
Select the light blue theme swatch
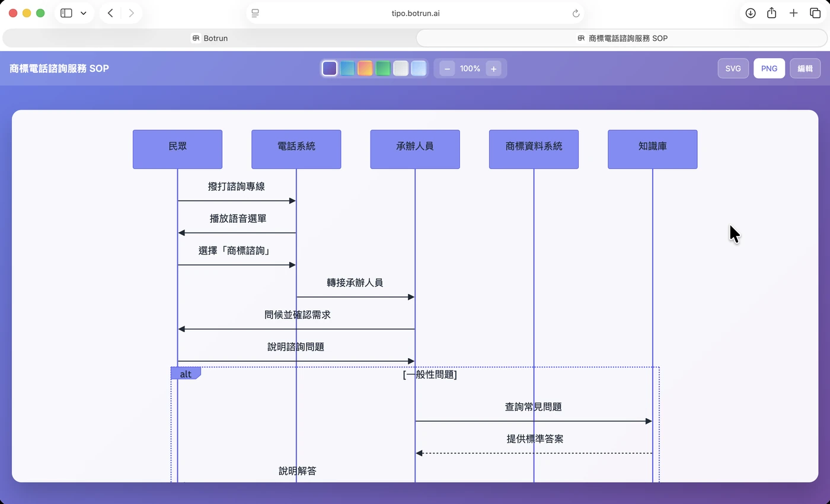click(419, 68)
